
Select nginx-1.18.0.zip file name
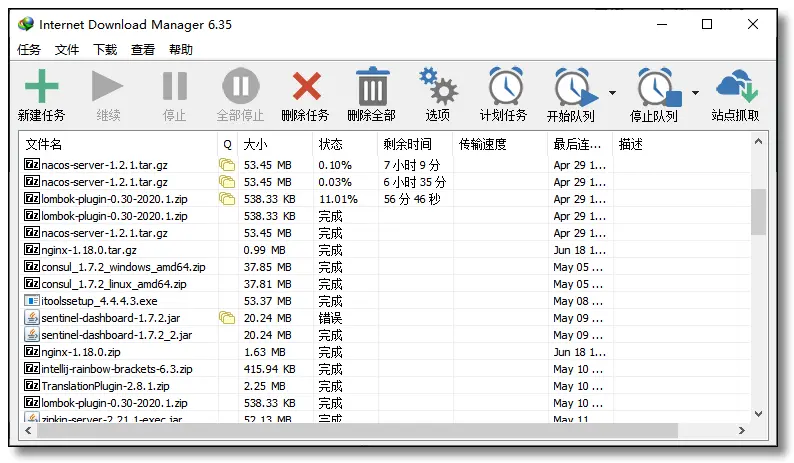coord(81,352)
